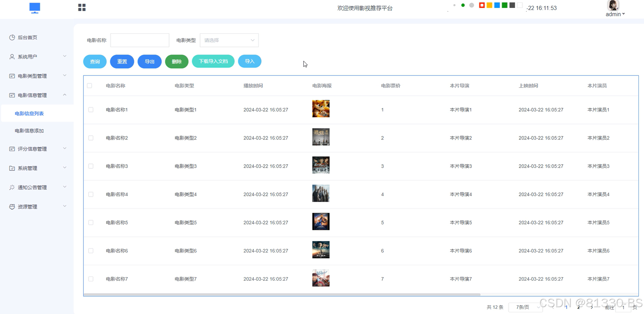Click the 电影信息管理 sidebar icon
Viewport: 644px width, 314px height.
point(12,95)
